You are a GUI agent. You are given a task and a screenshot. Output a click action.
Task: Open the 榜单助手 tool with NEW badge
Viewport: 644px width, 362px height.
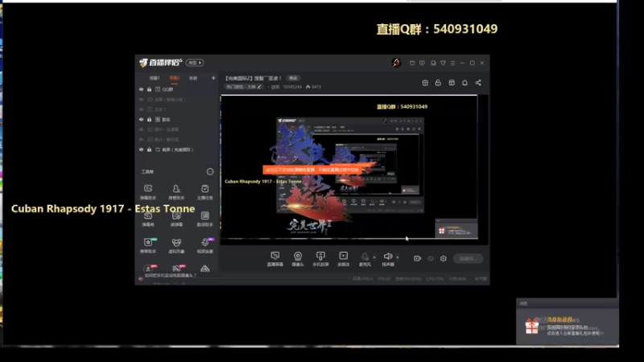tap(148, 245)
